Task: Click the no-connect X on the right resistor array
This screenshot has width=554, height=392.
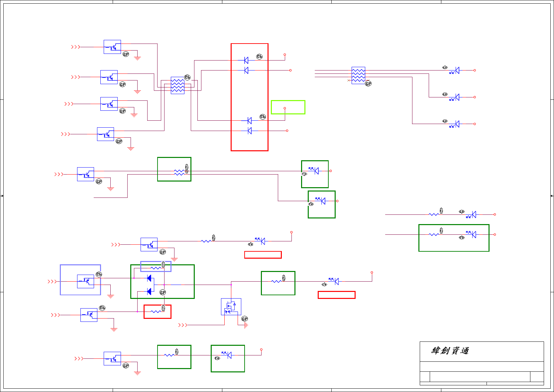Action: [348, 80]
